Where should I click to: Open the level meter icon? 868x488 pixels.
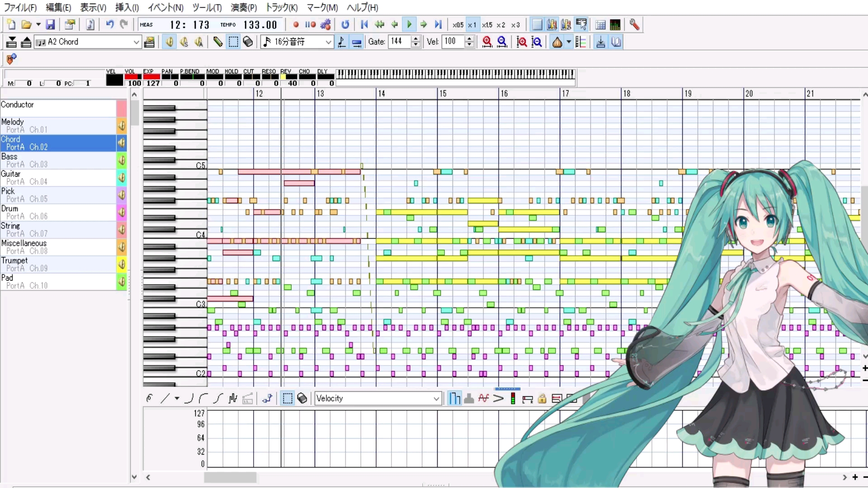pos(615,25)
